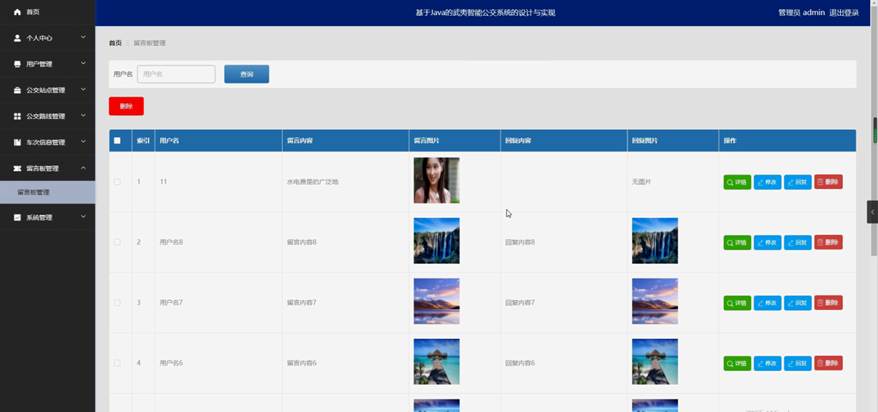Expand the 用户管理 chevron
Screen dimensions: 878x412
(83, 63)
